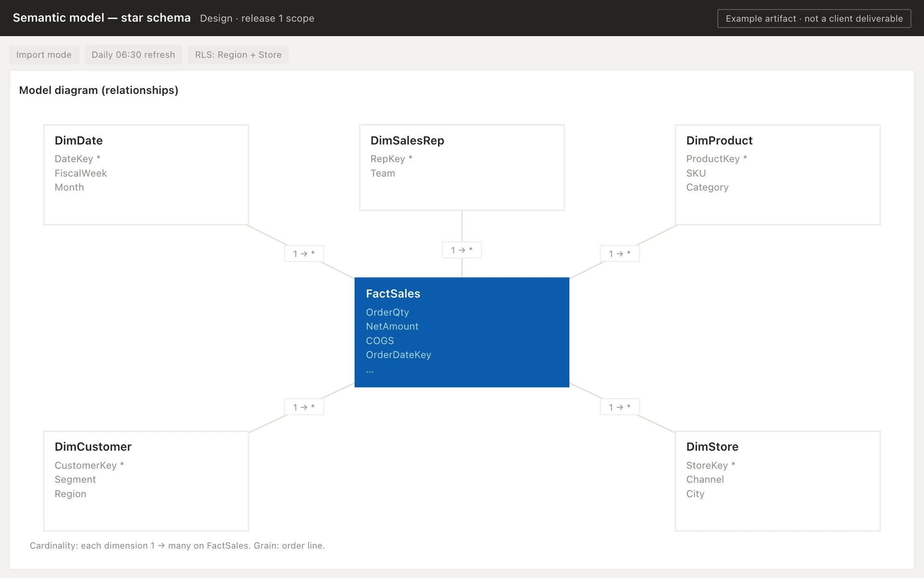
Task: Click the RepKey field
Action: click(391, 159)
